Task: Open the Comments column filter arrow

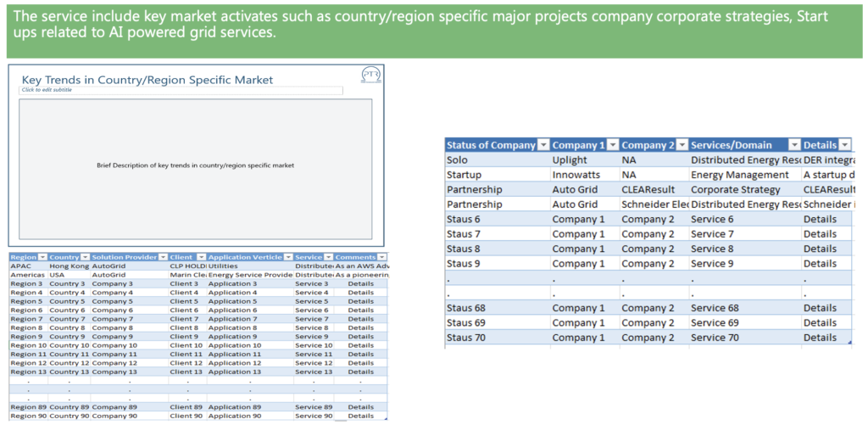Action: click(382, 257)
